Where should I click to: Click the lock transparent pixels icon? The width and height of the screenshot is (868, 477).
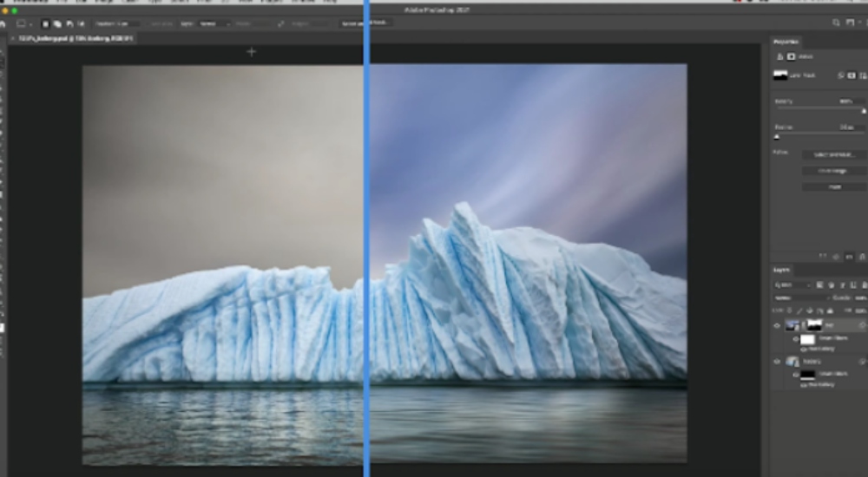(x=791, y=310)
